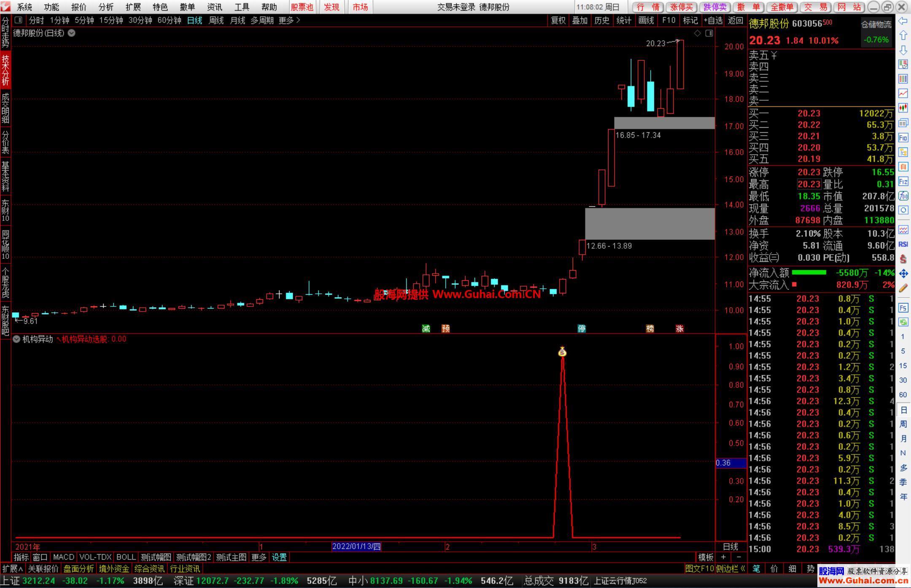Click the RSI indicator icon

coord(903,244)
